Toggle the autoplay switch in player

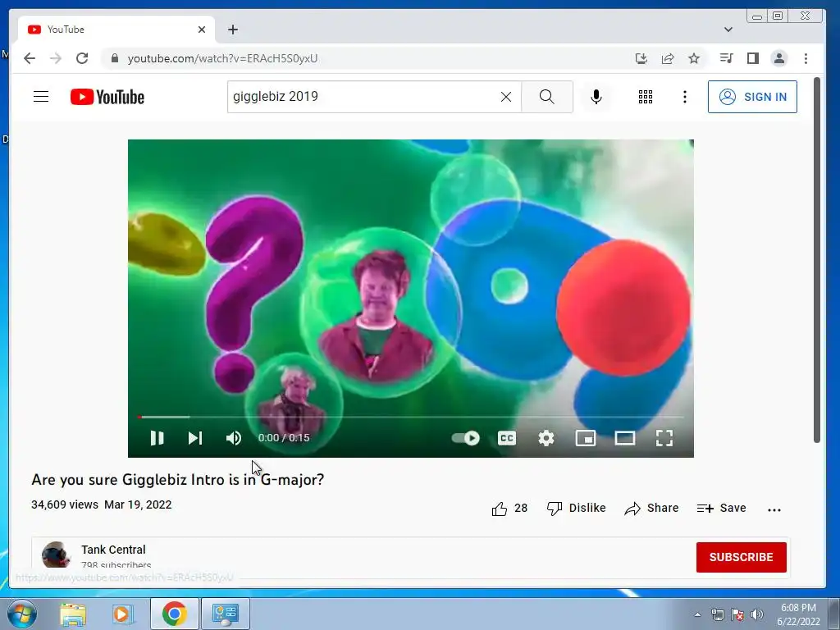point(466,438)
